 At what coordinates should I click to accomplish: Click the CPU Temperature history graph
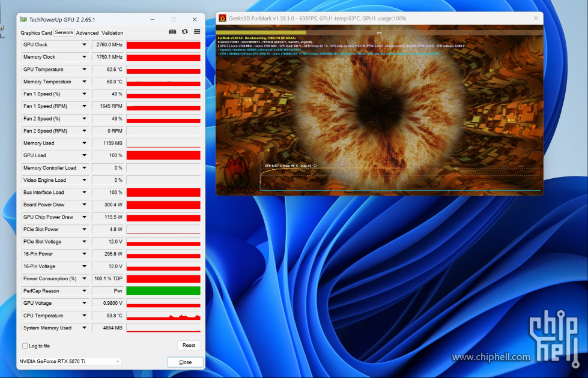coord(163,316)
